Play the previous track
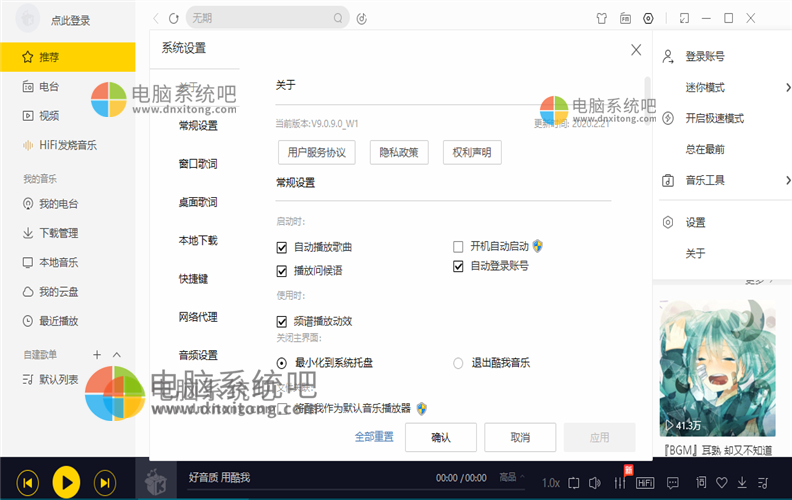This screenshot has width=792, height=500. [28, 483]
